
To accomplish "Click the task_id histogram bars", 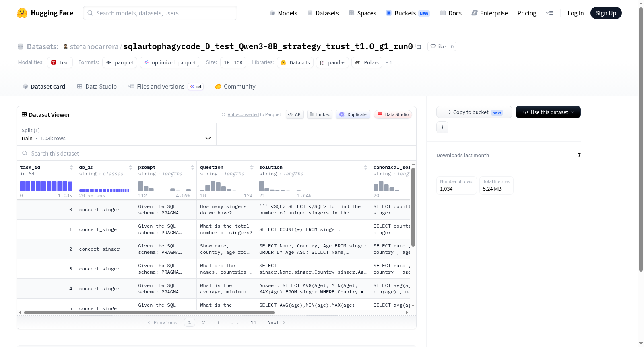I will pos(46,186).
